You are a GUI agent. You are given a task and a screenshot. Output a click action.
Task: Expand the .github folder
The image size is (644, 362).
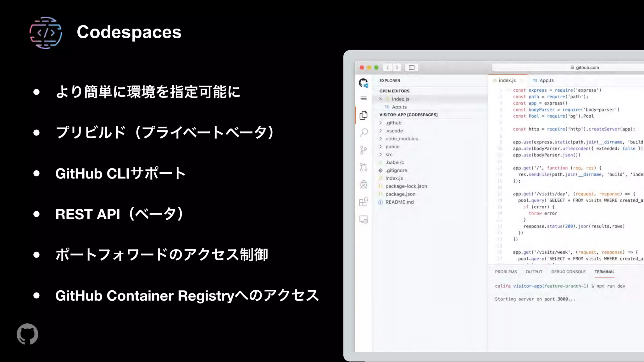[393, 123]
